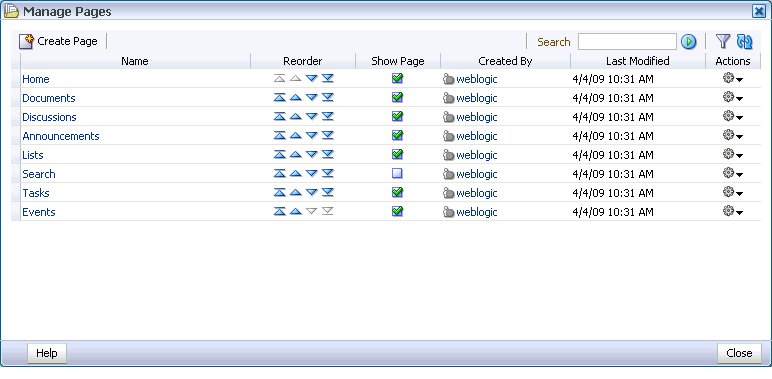Move Announcements page to top

click(x=280, y=135)
